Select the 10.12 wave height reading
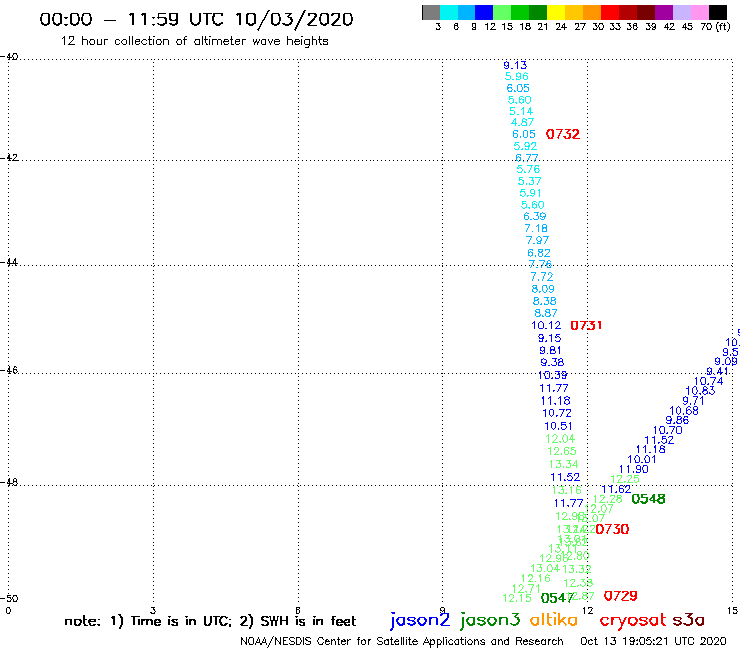Viewport: 740px width, 650px height. [547, 325]
